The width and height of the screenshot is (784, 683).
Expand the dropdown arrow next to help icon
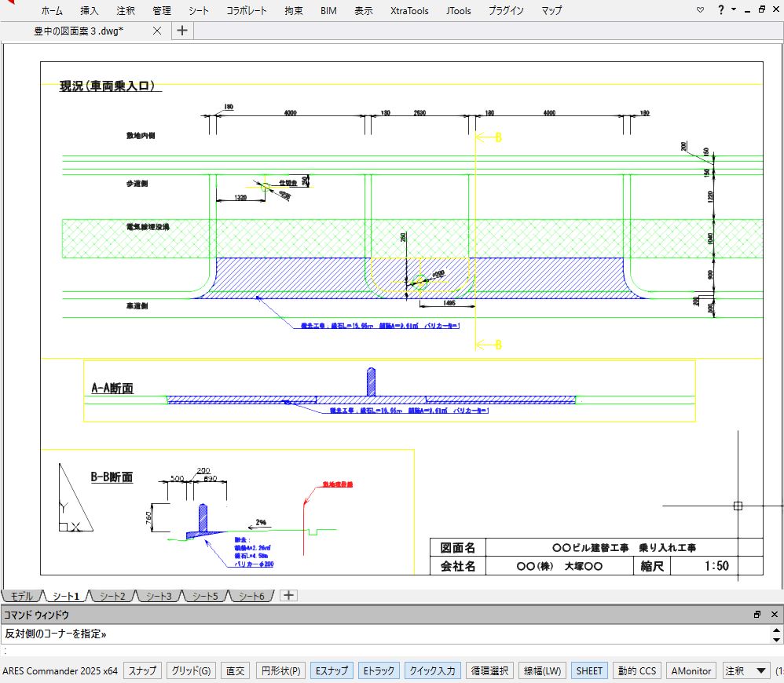(x=734, y=10)
